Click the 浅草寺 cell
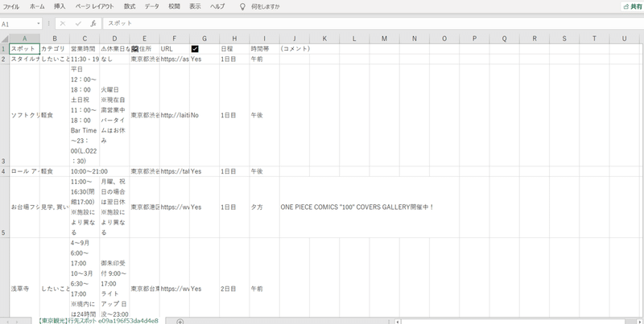 [25, 277]
